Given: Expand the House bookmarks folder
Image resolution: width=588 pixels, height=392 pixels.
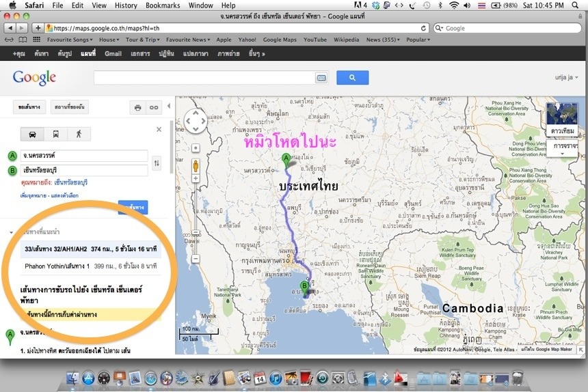Looking at the screenshot, I should [109, 40].
